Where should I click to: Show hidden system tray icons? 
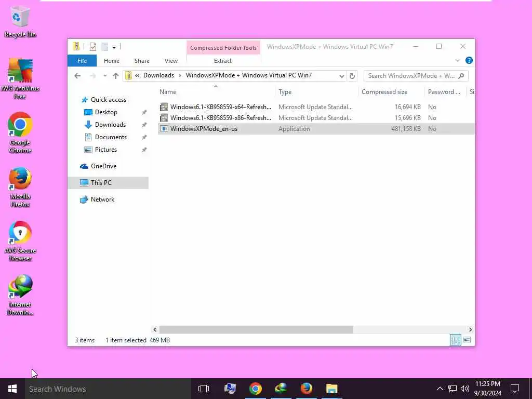pos(440,389)
